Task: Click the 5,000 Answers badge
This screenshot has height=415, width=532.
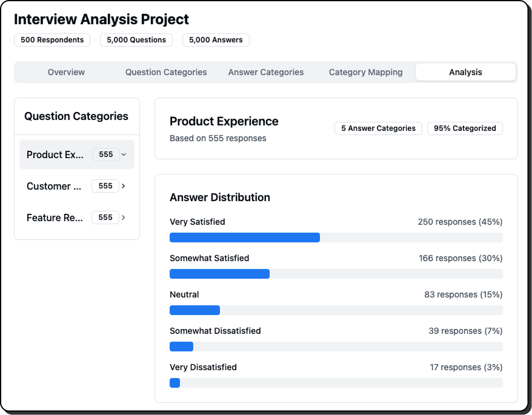Action: 216,40
